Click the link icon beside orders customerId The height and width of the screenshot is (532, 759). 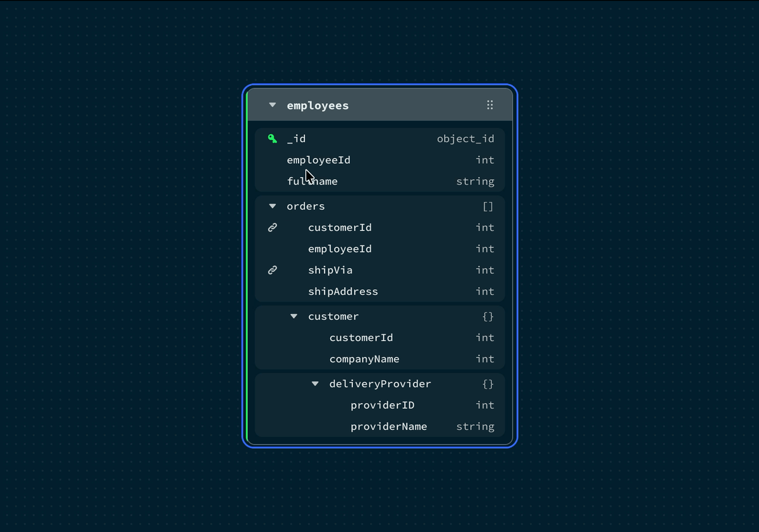click(x=273, y=228)
